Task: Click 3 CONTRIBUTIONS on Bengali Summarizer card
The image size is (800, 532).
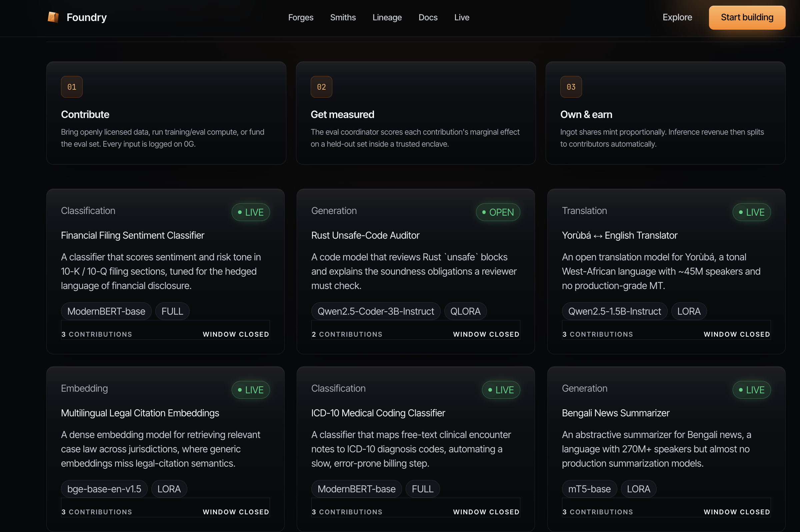Action: point(597,512)
